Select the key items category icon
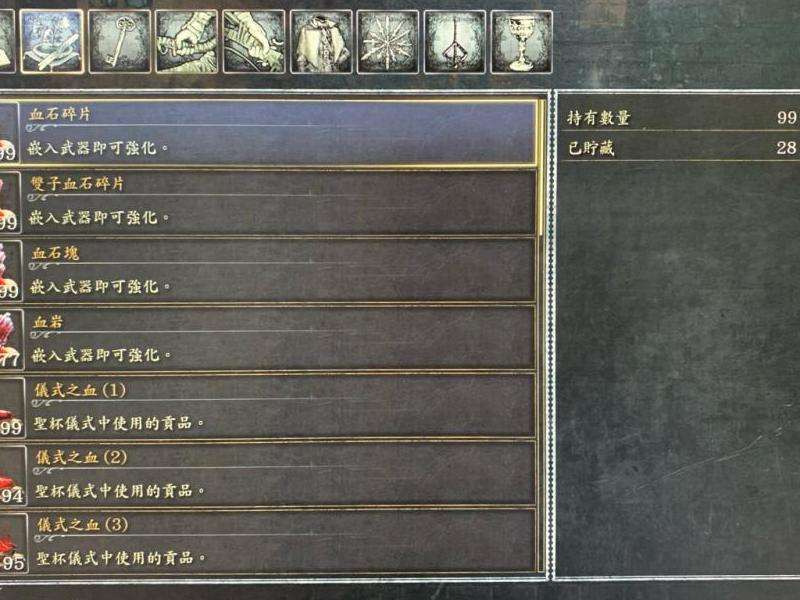 [120, 42]
